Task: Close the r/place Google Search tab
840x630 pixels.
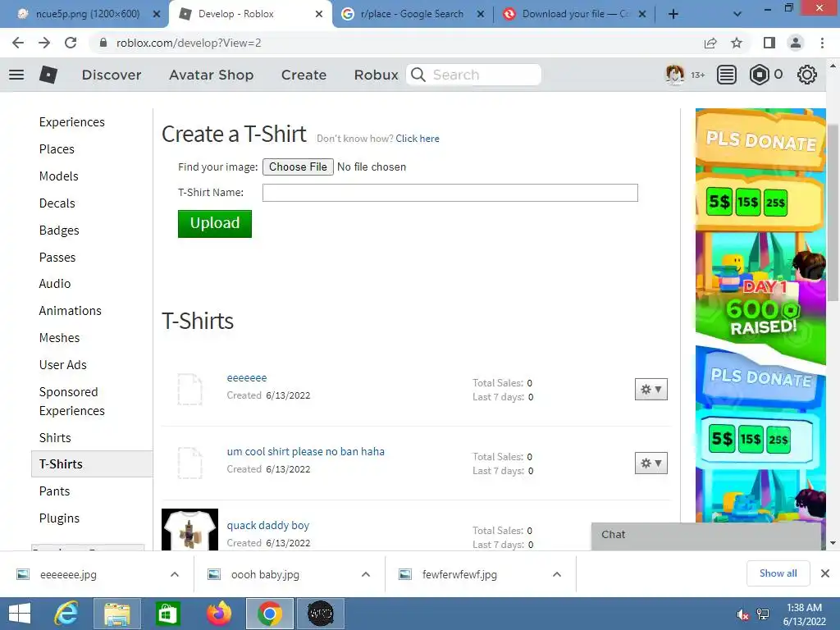Action: point(481,14)
